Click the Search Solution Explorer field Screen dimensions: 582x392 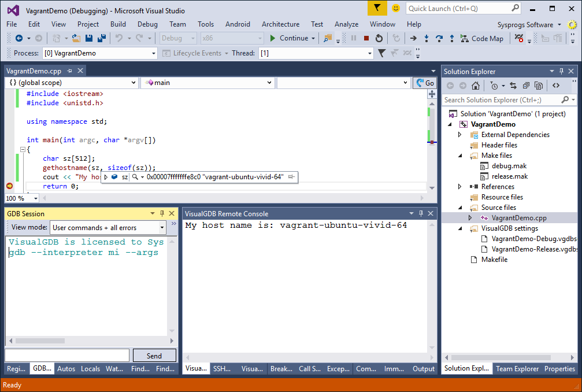(509, 100)
